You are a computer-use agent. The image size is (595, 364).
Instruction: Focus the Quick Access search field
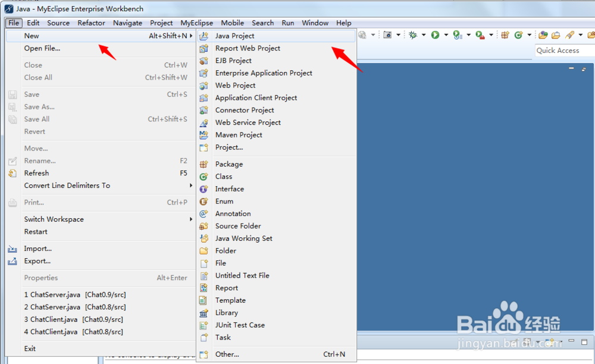click(565, 51)
